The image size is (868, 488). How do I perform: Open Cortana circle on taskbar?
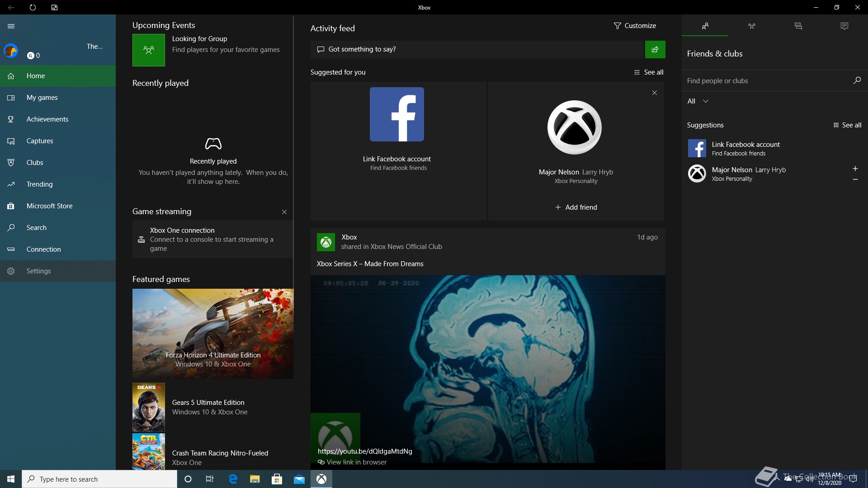tap(188, 479)
